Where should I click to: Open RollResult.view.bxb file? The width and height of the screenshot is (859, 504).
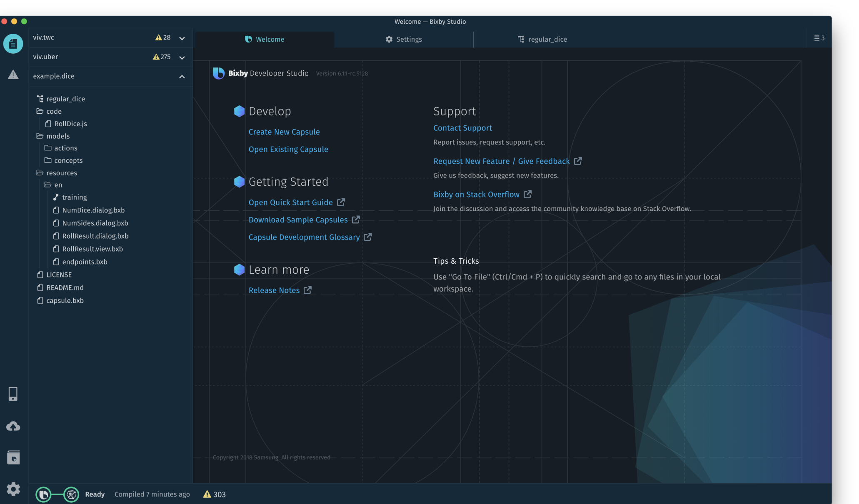88,249
